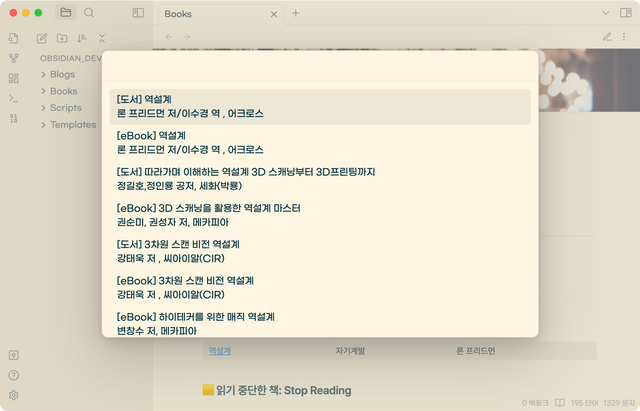Expand the Templates folder
The height and width of the screenshot is (411, 640).
[x=43, y=124]
